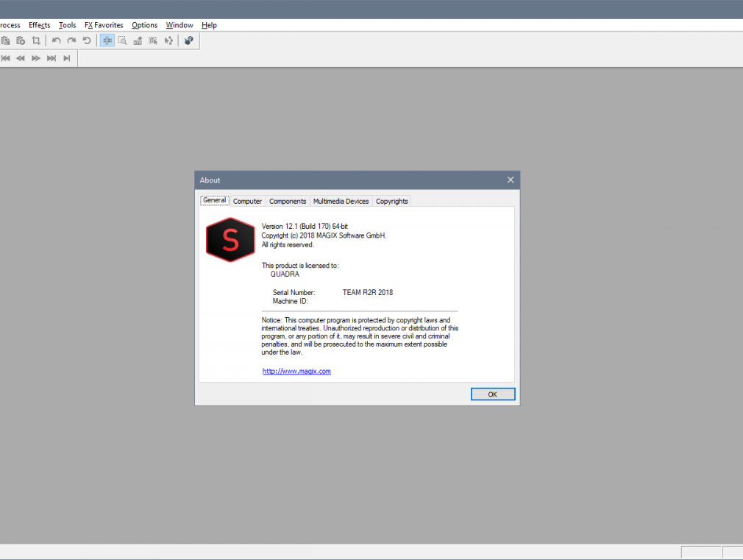The height and width of the screenshot is (560, 743).
Task: Switch to the Computer tab
Action: click(x=247, y=202)
